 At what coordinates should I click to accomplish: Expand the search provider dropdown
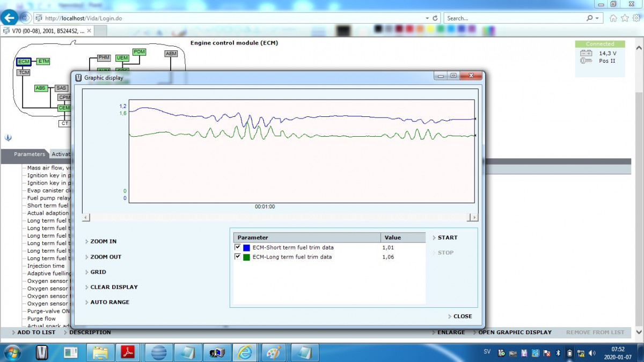click(597, 18)
